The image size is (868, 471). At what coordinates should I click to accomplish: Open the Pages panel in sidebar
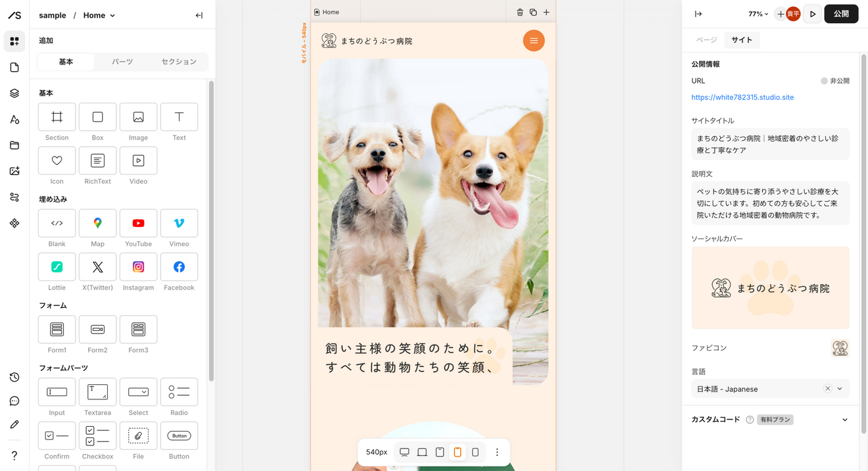(14, 67)
